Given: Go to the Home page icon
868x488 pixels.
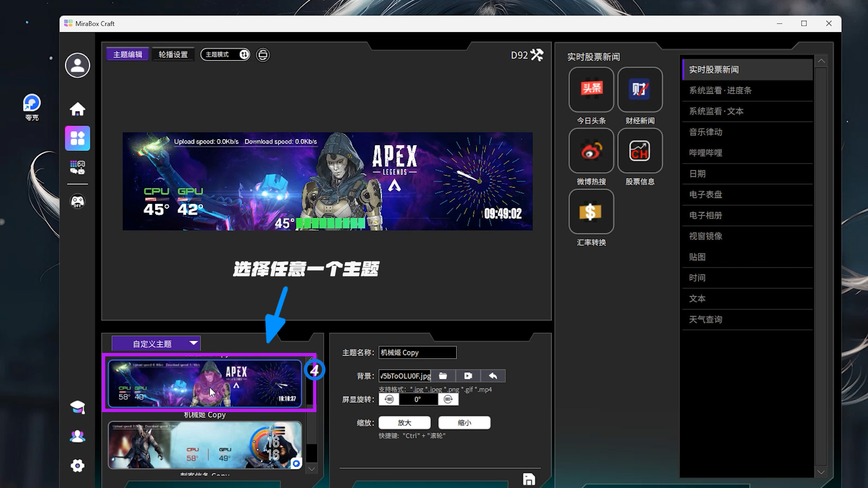Looking at the screenshot, I should point(77,109).
